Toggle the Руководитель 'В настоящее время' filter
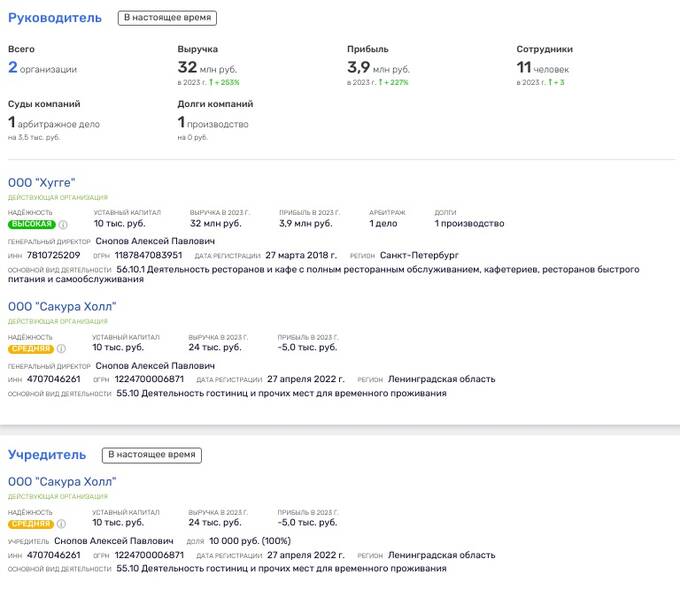 coord(167,18)
